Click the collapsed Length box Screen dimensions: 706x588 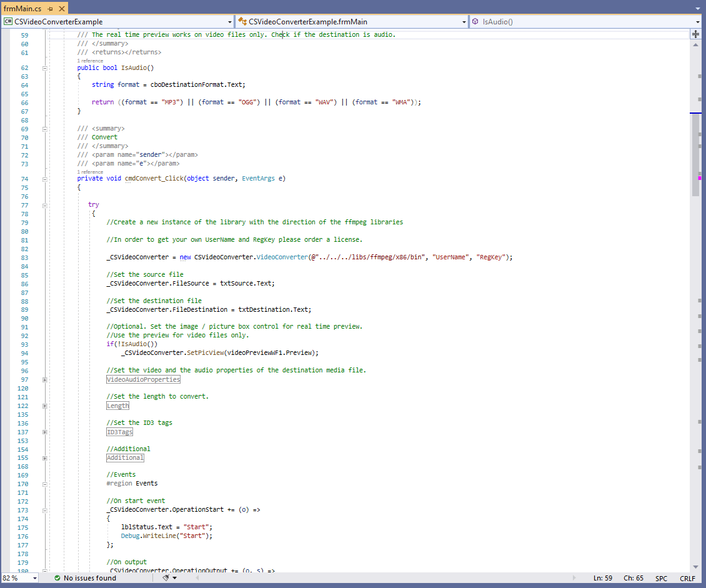(x=118, y=406)
